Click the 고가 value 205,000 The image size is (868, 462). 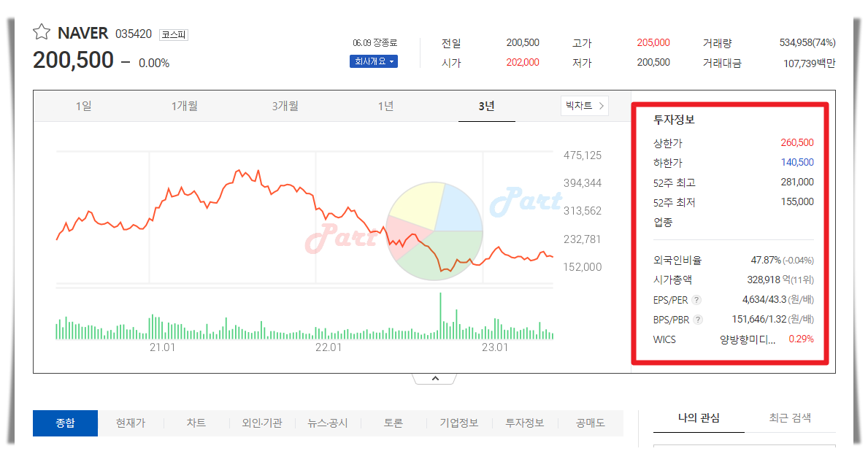(653, 42)
